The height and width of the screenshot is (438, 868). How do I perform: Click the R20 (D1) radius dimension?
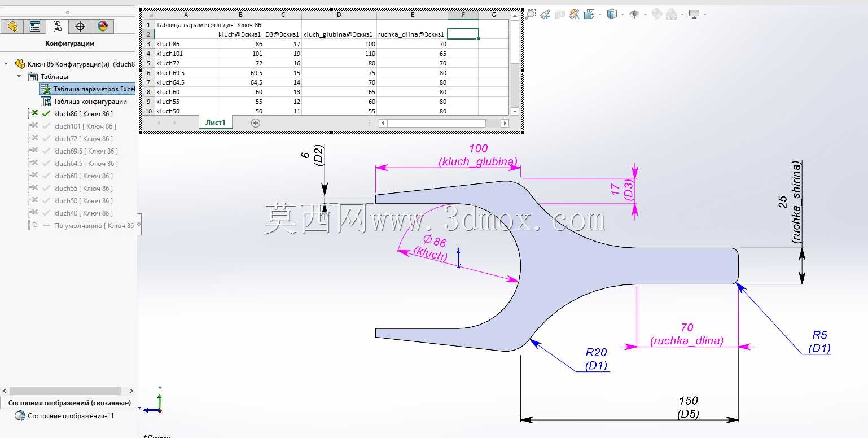click(596, 359)
